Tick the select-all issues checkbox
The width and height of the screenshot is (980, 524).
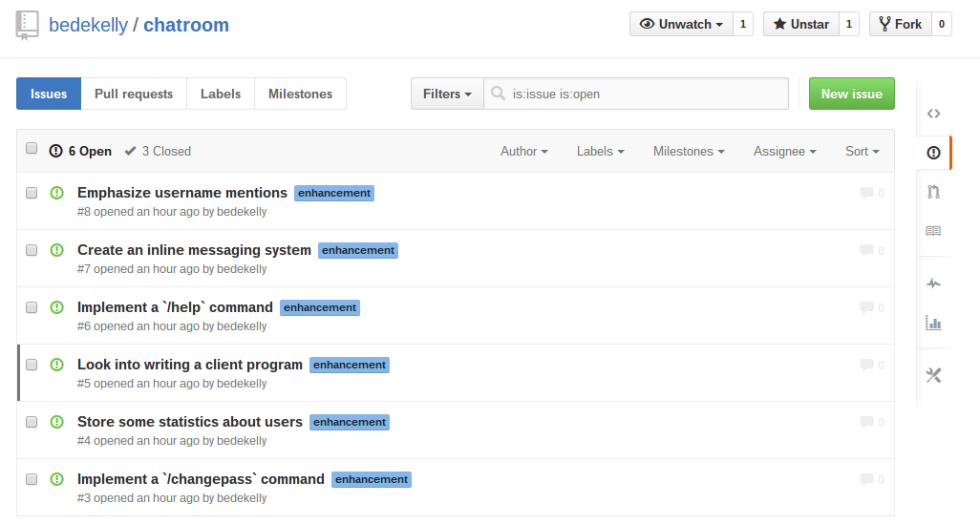(32, 148)
